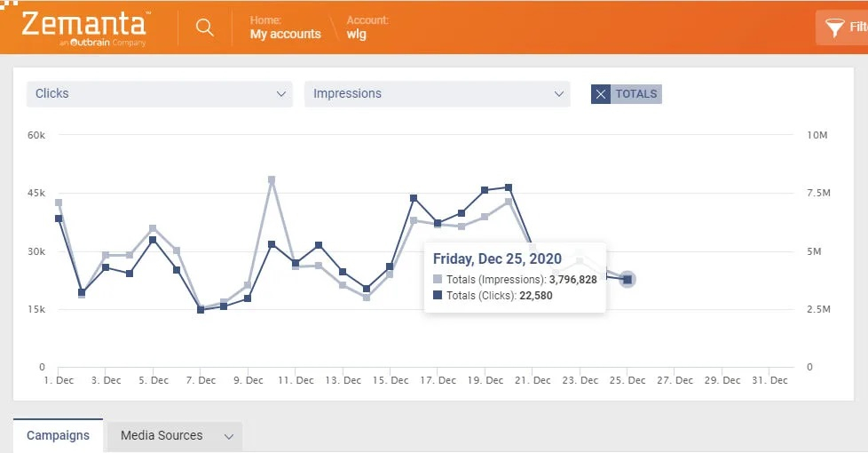
Task: Click the lowest data point near 7 Dec
Action: tap(201, 310)
